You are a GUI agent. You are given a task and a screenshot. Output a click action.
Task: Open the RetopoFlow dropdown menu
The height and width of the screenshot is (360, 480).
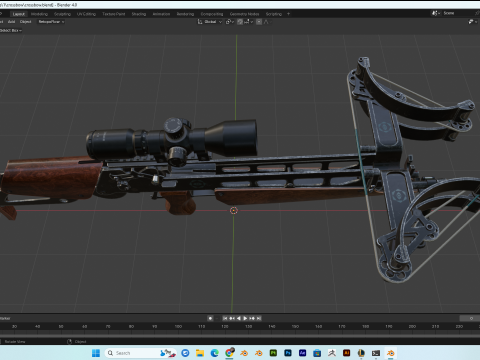(51, 22)
